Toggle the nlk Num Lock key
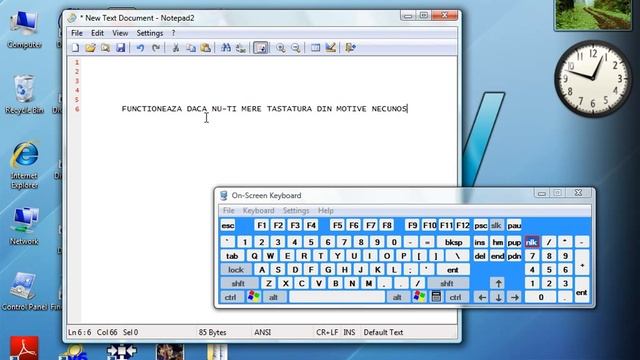 (x=532, y=242)
